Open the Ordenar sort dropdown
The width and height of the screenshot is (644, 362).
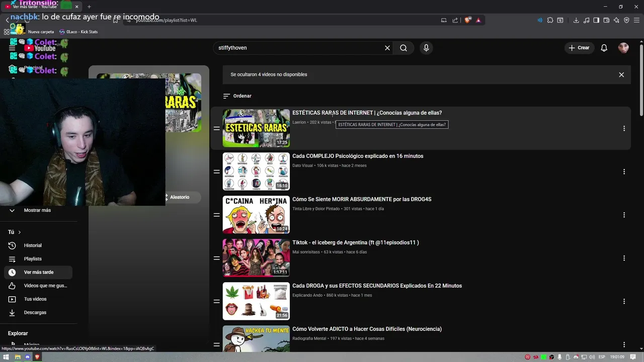237,96
